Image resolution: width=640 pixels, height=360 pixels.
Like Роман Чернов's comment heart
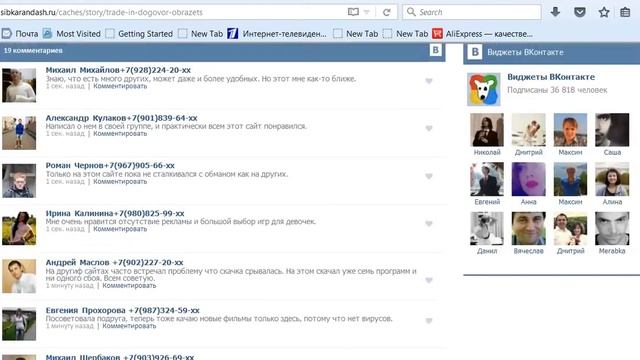click(x=429, y=176)
